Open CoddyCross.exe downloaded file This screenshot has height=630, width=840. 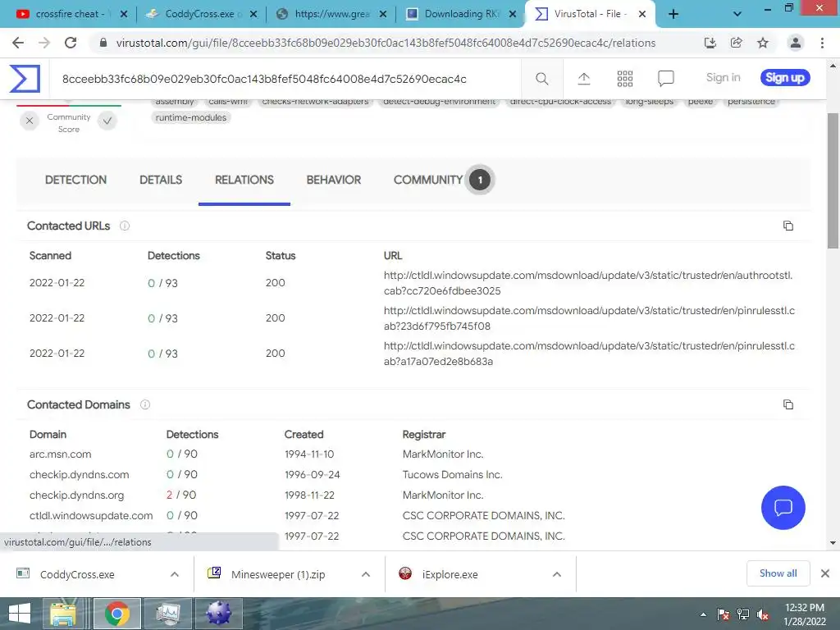tap(77, 574)
